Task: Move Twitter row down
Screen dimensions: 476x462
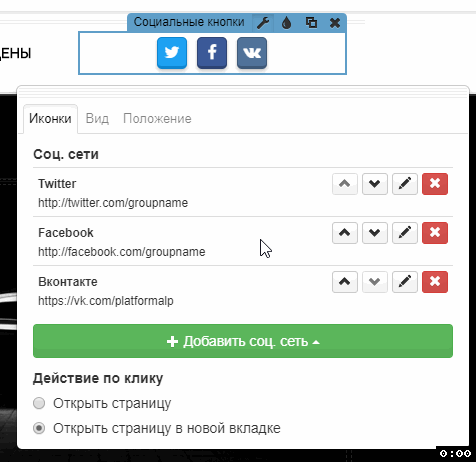Action: tap(375, 184)
